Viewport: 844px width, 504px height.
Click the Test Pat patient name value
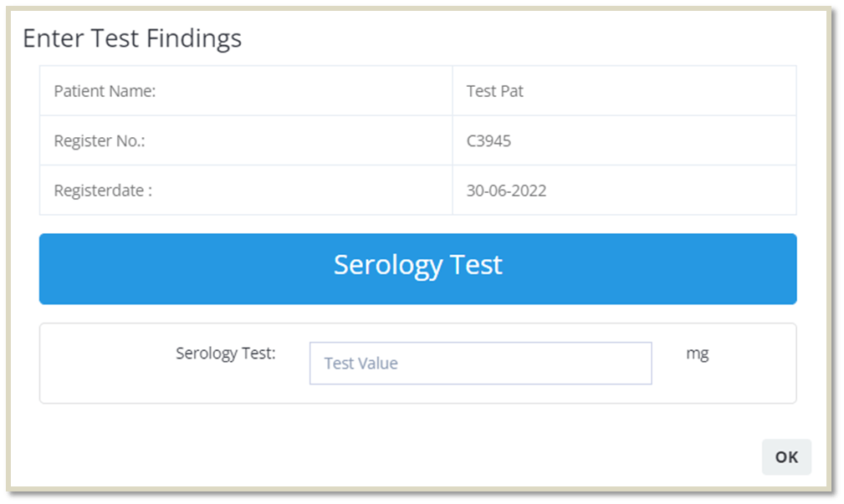pos(494,91)
